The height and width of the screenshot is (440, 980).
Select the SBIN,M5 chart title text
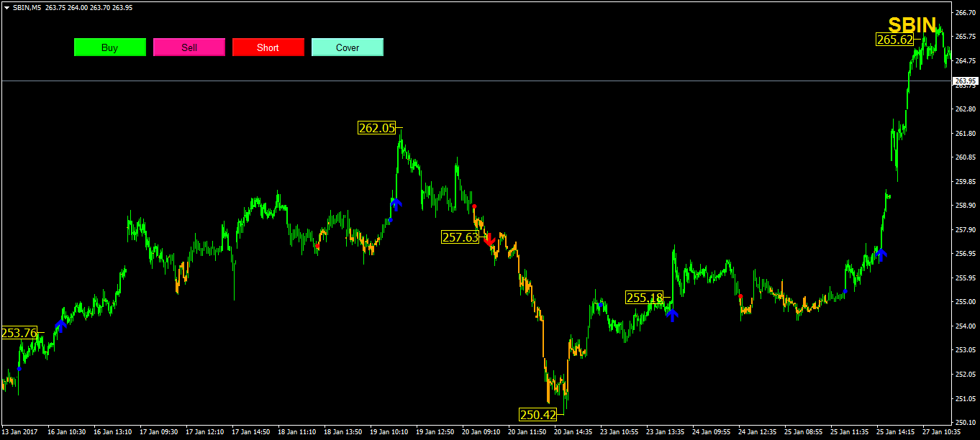click(x=27, y=7)
